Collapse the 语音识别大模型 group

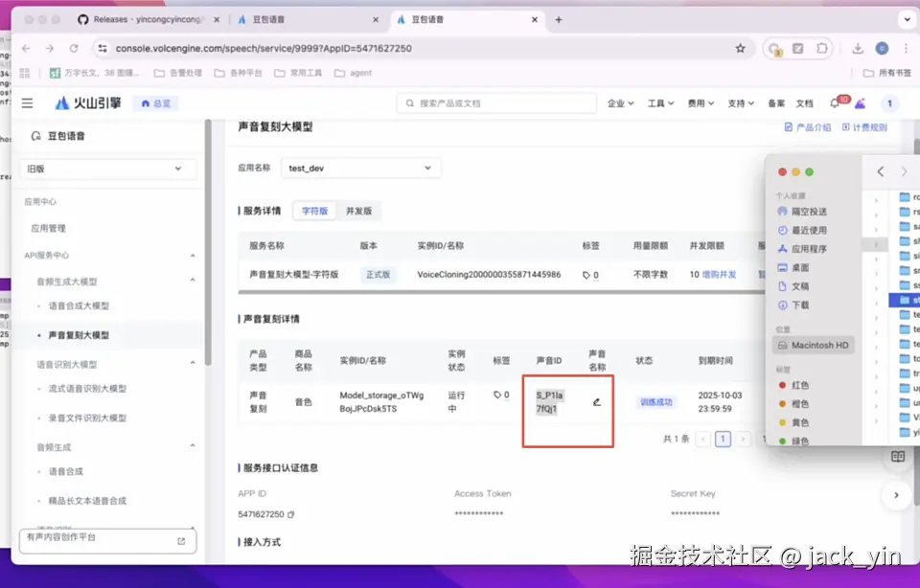pos(193,363)
